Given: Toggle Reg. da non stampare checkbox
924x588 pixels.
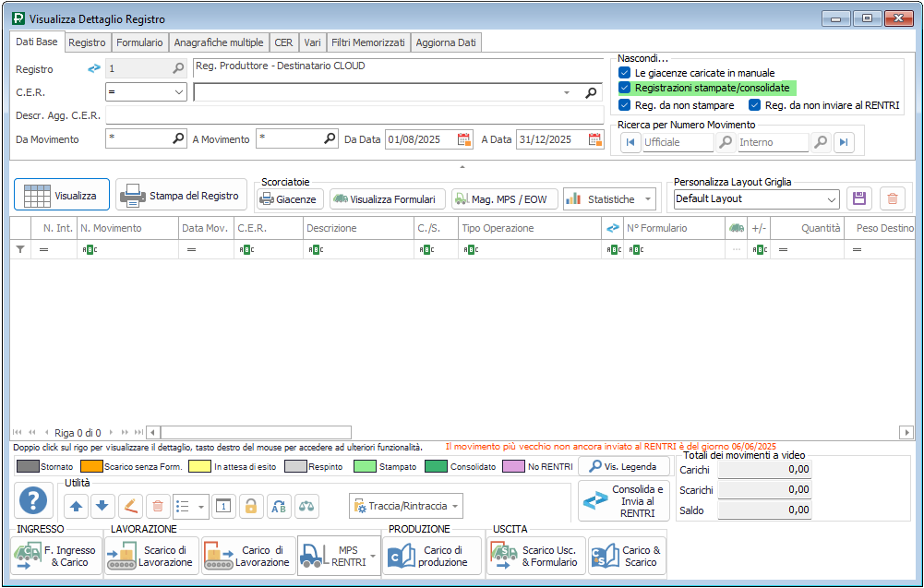Looking at the screenshot, I should [625, 105].
